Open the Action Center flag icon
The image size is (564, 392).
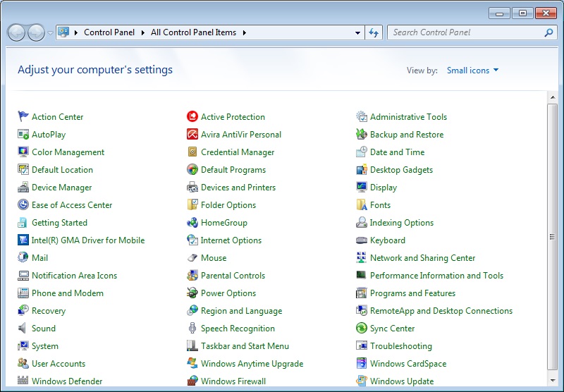point(23,116)
